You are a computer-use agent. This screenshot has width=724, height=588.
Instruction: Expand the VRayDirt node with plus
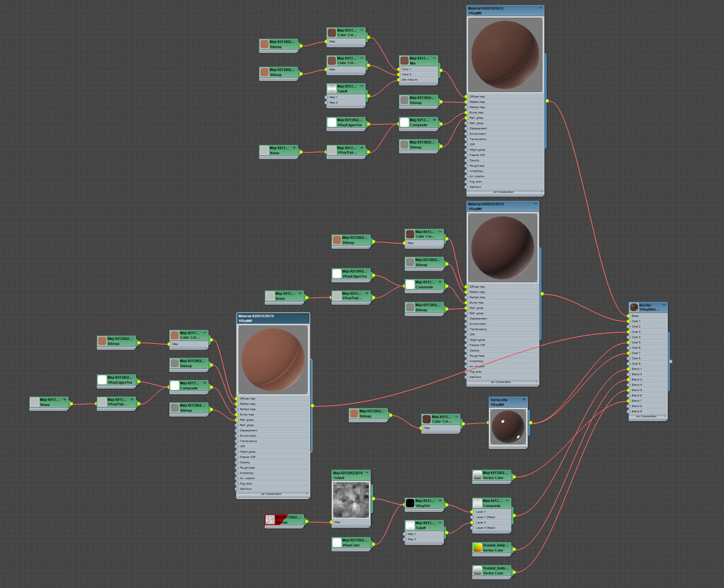[440, 500]
